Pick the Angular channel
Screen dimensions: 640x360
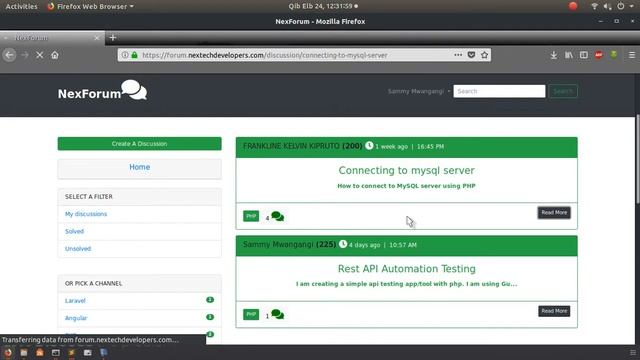[76, 318]
